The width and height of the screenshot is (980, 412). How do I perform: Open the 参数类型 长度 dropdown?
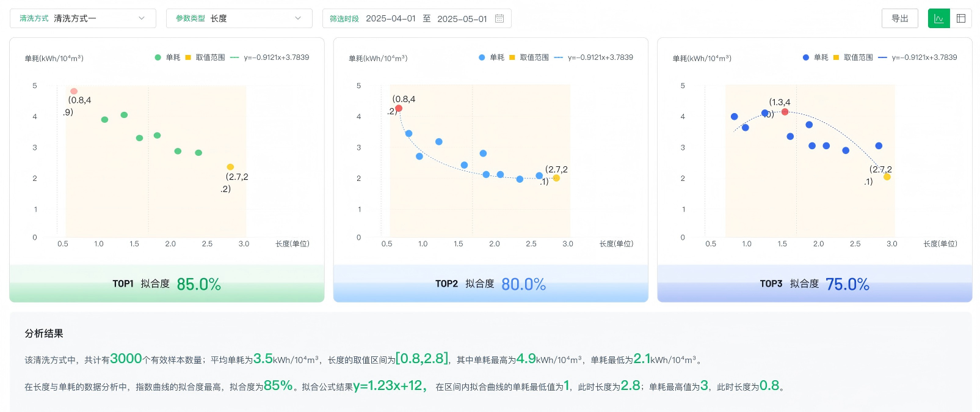(239, 18)
